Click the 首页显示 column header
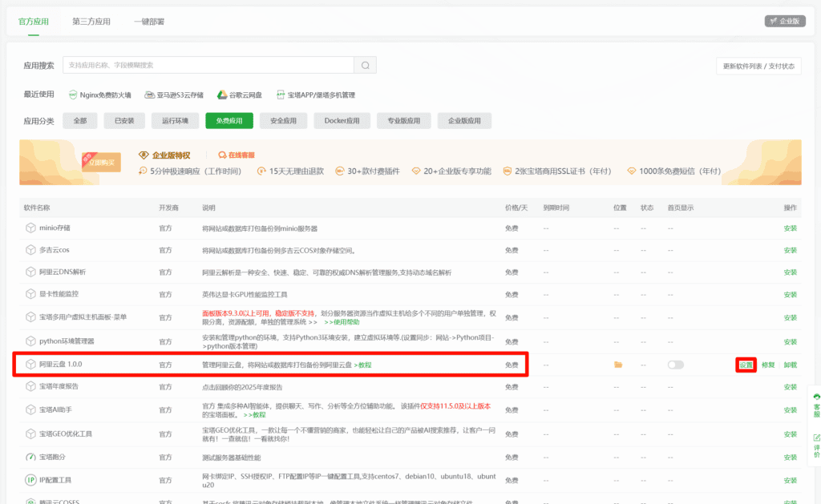This screenshot has width=821, height=504. click(x=680, y=208)
